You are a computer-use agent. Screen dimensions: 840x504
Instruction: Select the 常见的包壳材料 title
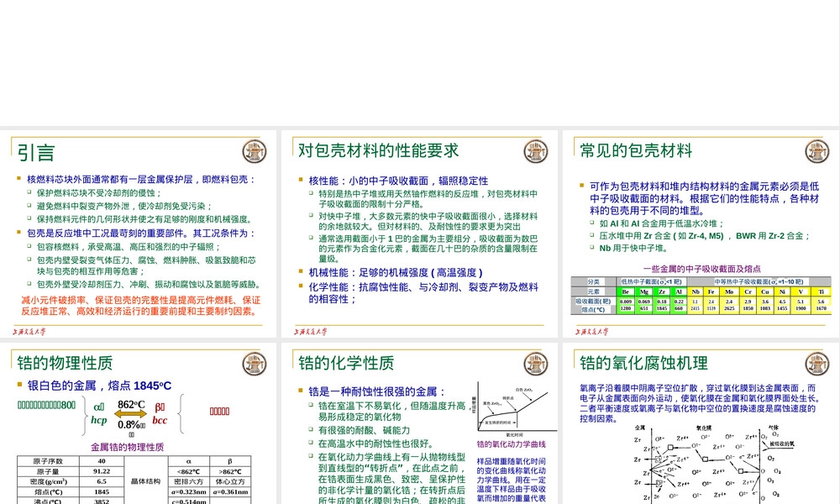click(x=636, y=150)
